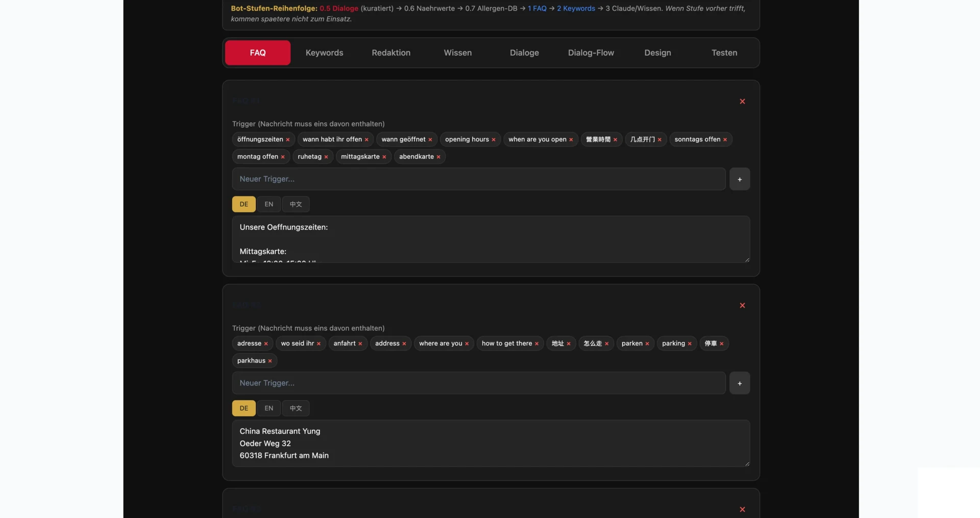This screenshot has height=518, width=980.
Task: Delete the 'wo seid ihr' trigger
Action: (x=318, y=344)
